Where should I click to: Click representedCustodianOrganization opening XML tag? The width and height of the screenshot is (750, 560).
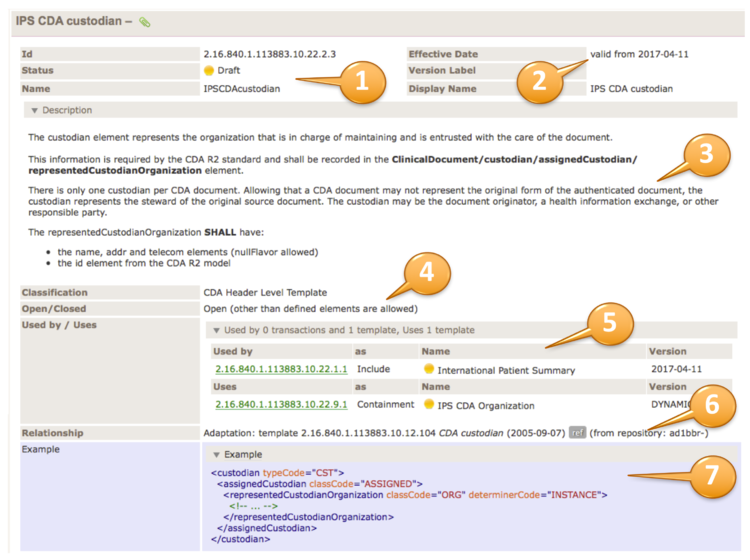tap(415, 495)
